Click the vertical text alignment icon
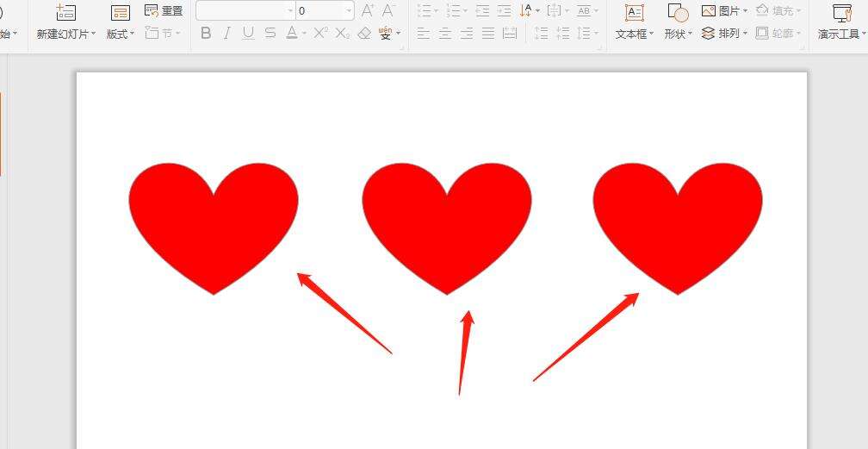 [554, 10]
